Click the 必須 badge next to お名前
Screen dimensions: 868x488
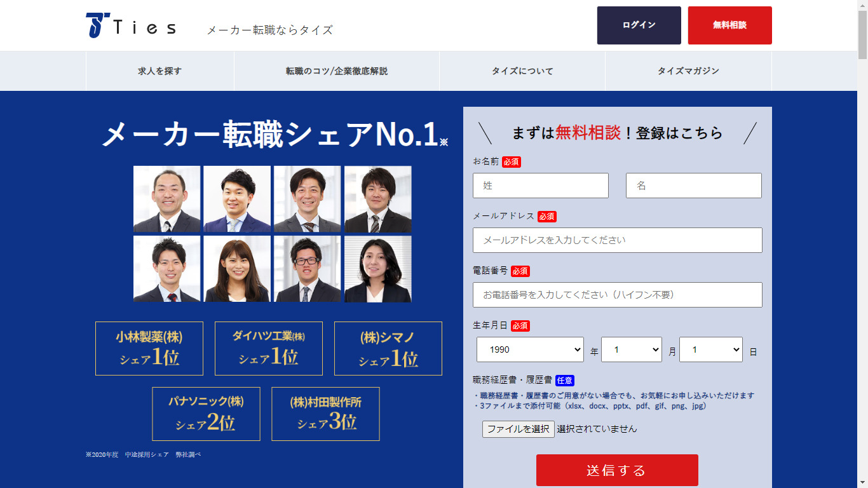(511, 162)
